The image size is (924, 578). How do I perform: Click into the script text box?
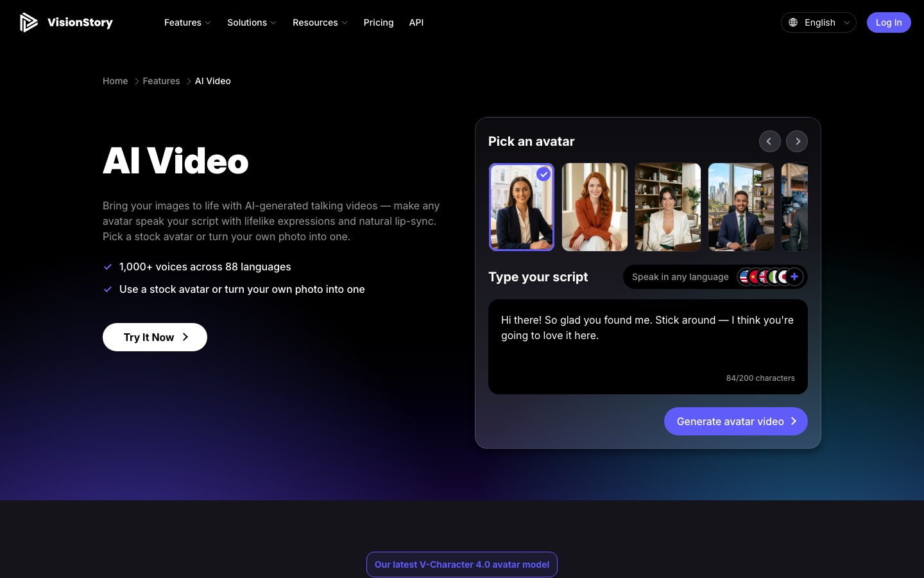648,347
